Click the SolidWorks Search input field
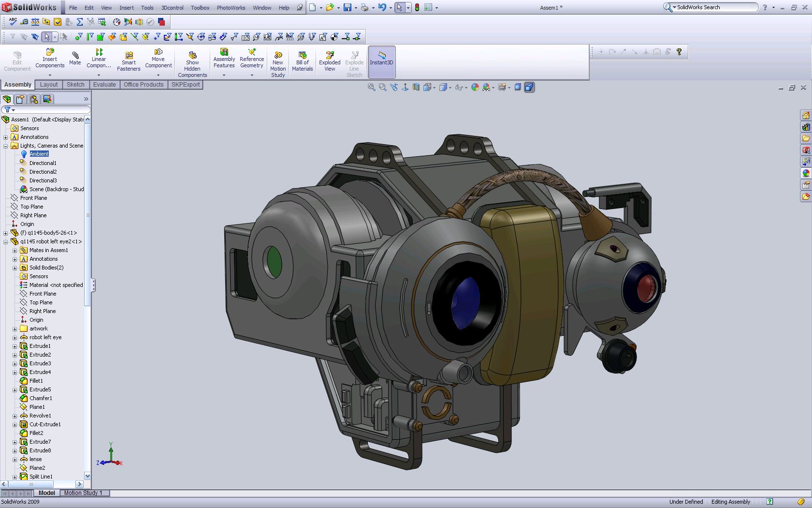This screenshot has width=812, height=508. point(715,7)
